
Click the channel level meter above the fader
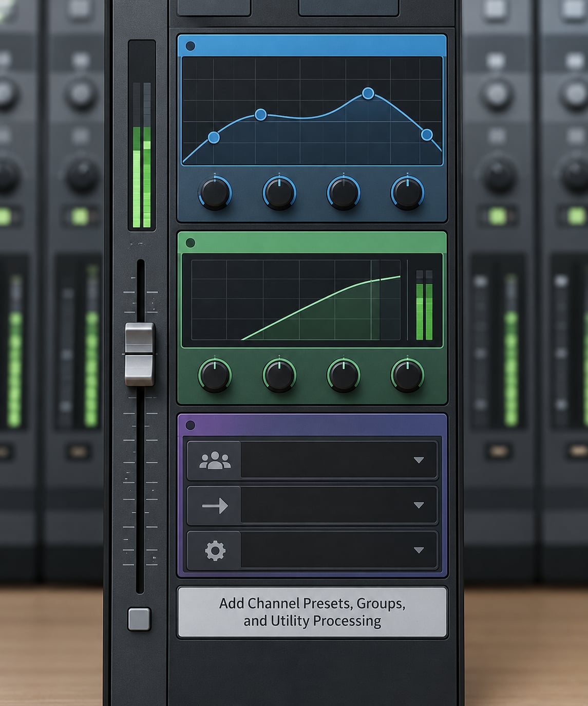click(x=142, y=135)
